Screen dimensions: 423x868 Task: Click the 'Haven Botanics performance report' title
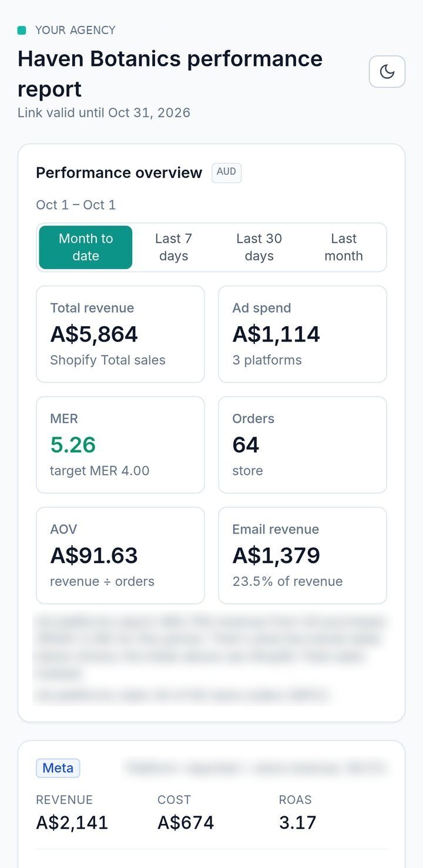(x=170, y=74)
